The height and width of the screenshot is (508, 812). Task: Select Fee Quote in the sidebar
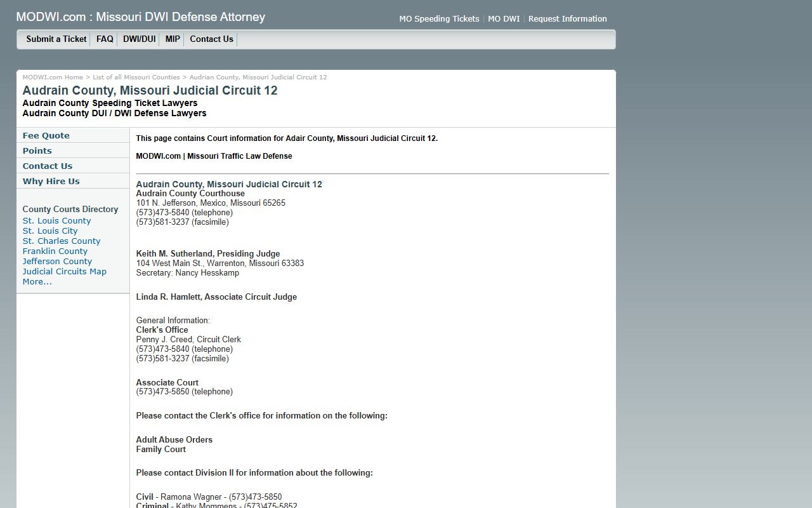46,136
